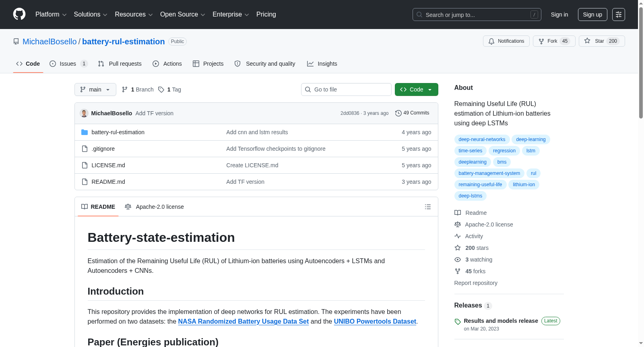644x347 pixels.
Task: Switch to the Actions tab
Action: pos(167,64)
